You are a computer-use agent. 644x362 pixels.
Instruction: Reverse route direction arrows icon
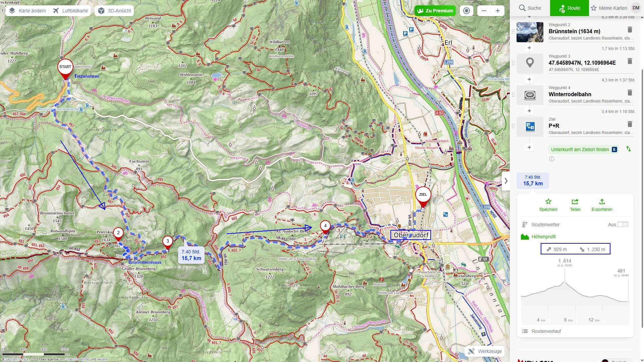click(629, 149)
